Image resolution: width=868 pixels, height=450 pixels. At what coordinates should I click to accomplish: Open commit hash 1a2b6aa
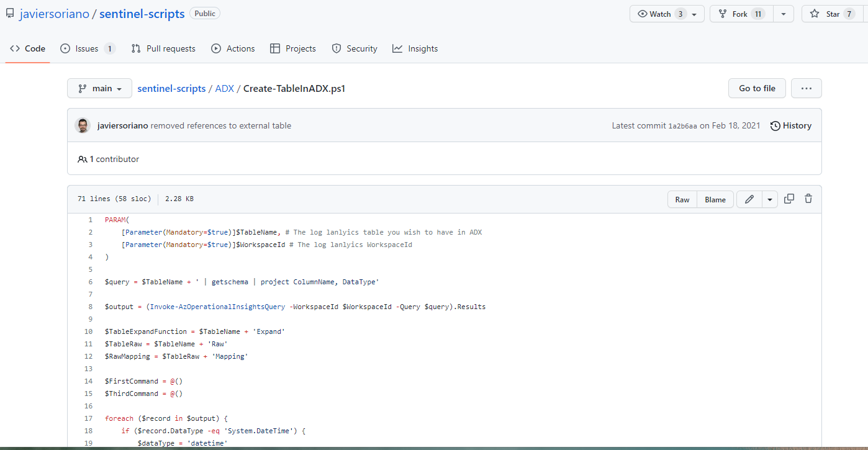pos(682,126)
